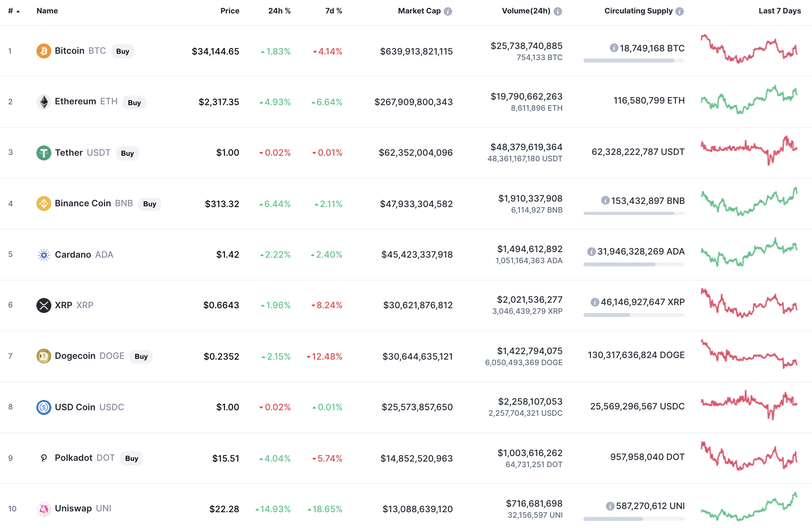
Task: Click Bitcoin market cap $639,913,821,115
Action: 416,51
